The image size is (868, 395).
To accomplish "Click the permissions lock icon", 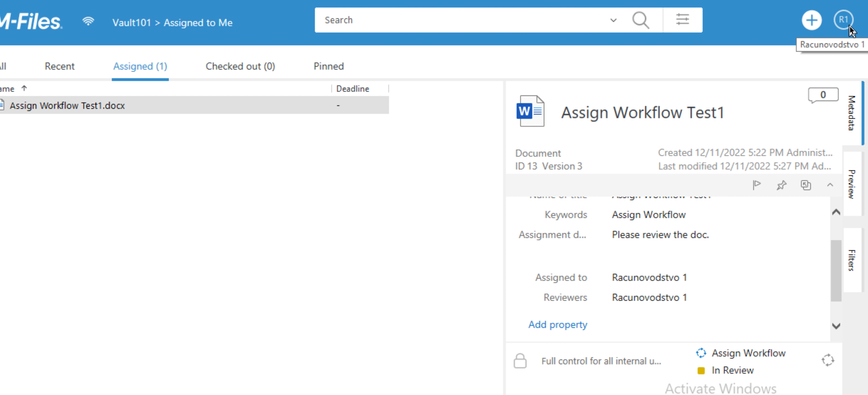I will [520, 361].
